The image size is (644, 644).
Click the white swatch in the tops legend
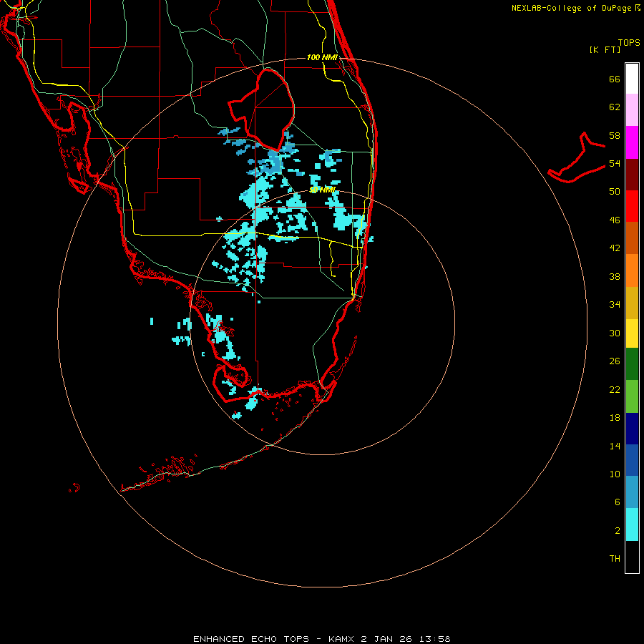click(x=632, y=79)
